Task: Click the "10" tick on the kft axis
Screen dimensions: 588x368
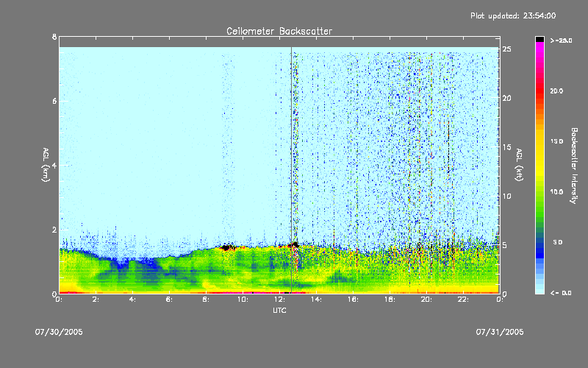Action: 507,196
